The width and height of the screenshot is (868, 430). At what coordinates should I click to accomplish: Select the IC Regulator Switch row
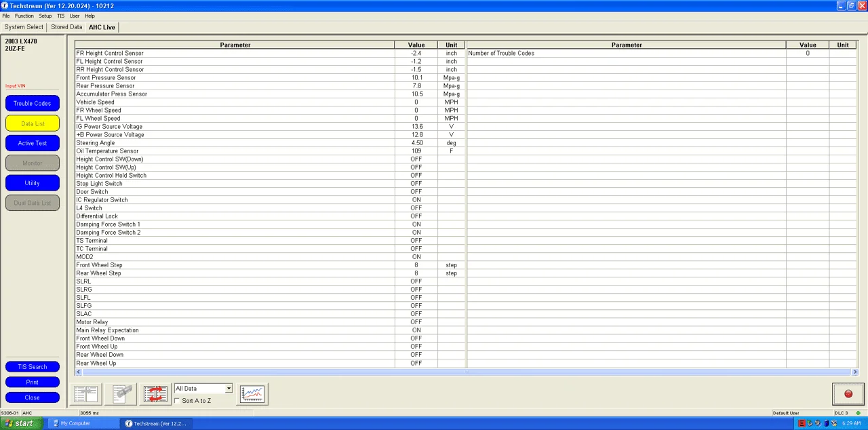pyautogui.click(x=270, y=199)
